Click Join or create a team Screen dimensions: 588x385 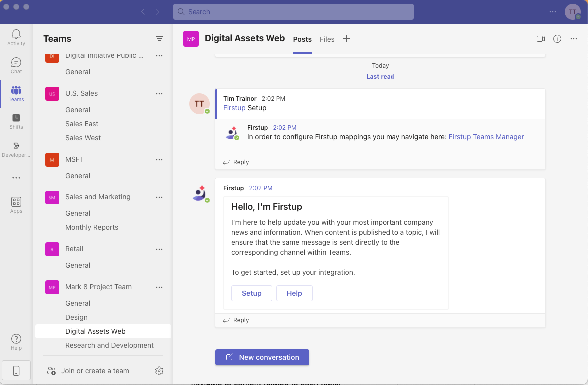(x=88, y=371)
